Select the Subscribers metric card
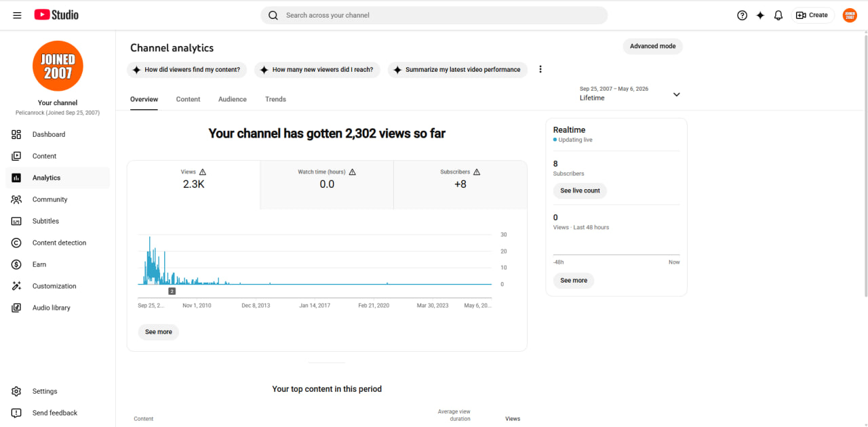Screen dimensions: 868x427 point(460,184)
